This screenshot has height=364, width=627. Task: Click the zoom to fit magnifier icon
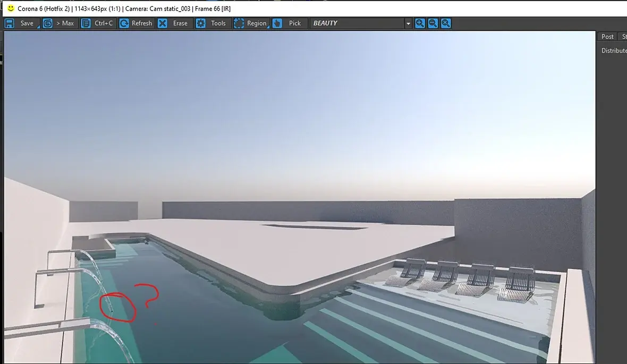pyautogui.click(x=446, y=23)
